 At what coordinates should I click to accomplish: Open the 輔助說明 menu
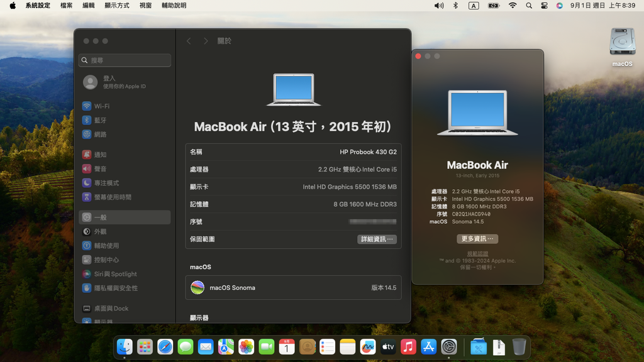pos(174,5)
